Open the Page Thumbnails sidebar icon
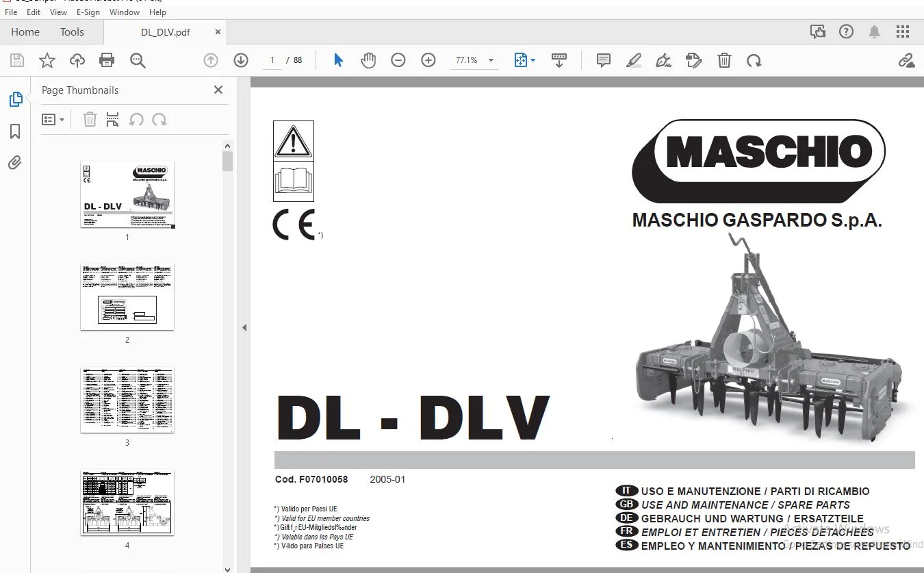The height and width of the screenshot is (573, 924). point(15,99)
